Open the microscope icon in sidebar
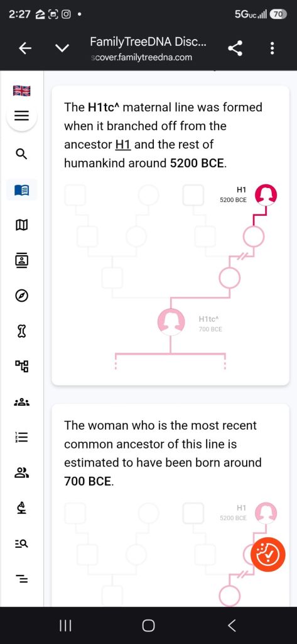This screenshot has width=297, height=644. (x=22, y=508)
